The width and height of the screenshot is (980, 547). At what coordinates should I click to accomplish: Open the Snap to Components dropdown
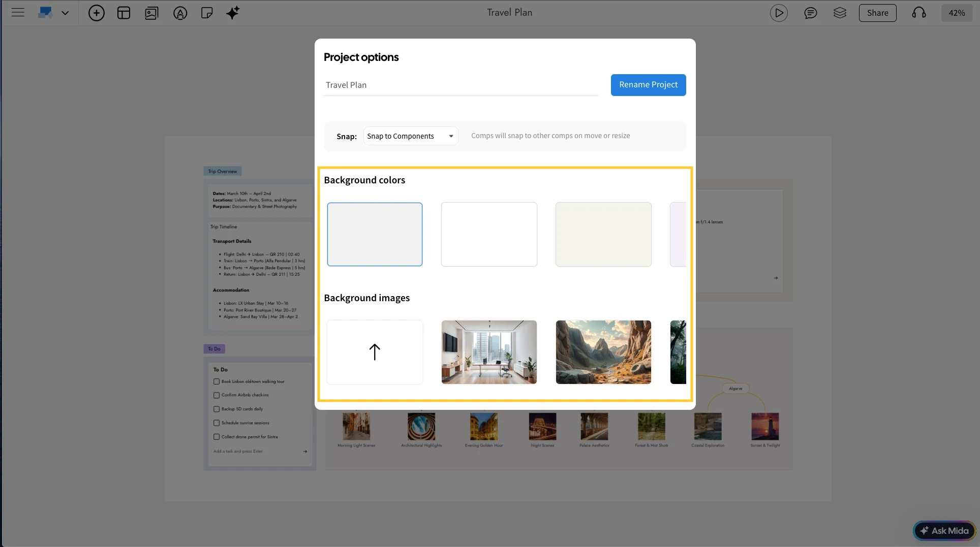(410, 136)
